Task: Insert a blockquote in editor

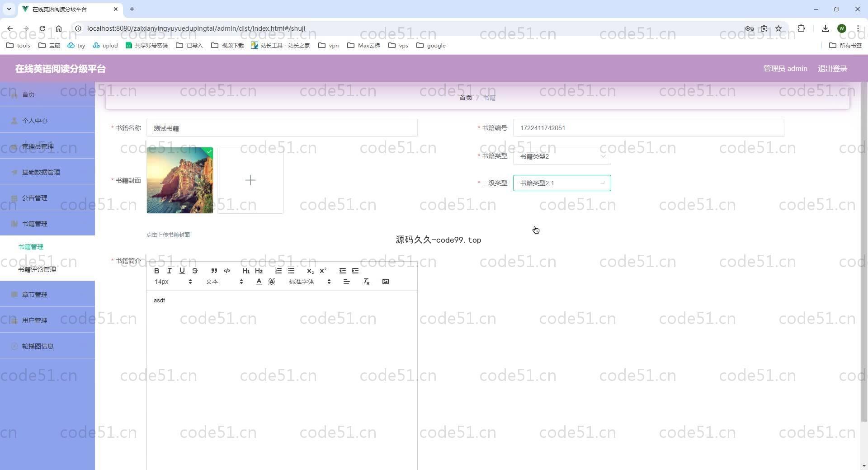Action: pos(214,271)
